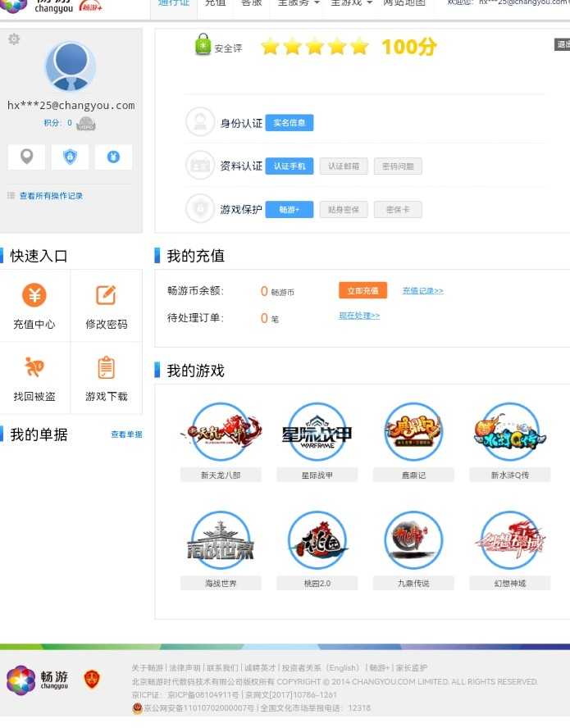Open the 充值记录 link

pyautogui.click(x=422, y=291)
